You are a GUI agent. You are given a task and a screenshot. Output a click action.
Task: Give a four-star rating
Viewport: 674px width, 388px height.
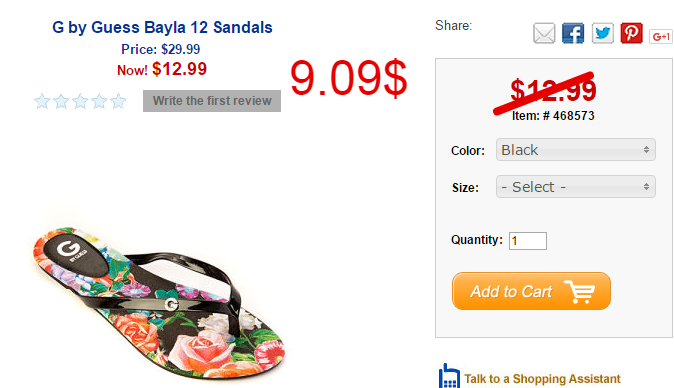[99, 101]
